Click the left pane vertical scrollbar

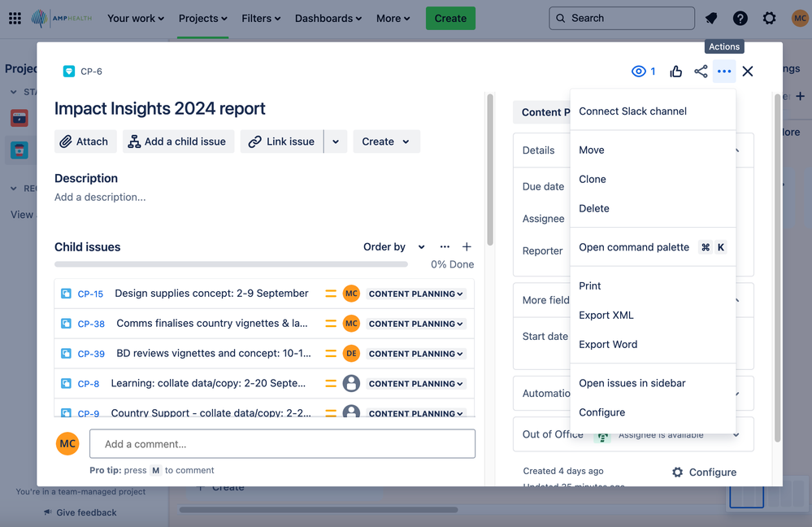pyautogui.click(x=490, y=169)
